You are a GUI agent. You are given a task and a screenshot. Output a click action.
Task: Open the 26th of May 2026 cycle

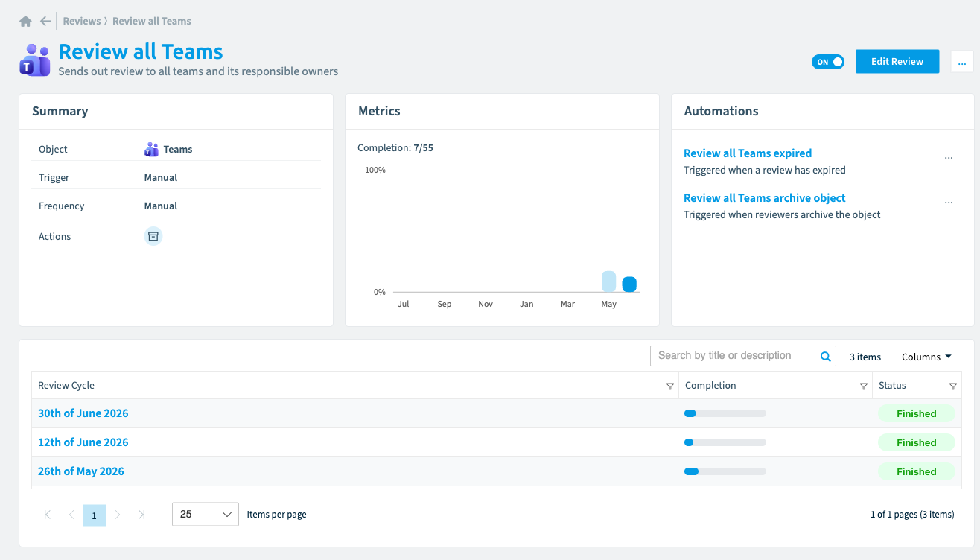[x=81, y=471]
